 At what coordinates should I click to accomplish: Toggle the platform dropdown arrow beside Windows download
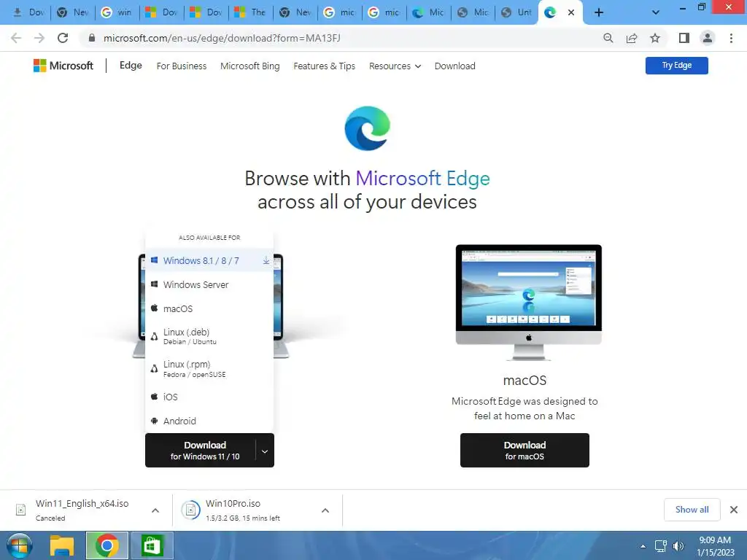(x=265, y=451)
